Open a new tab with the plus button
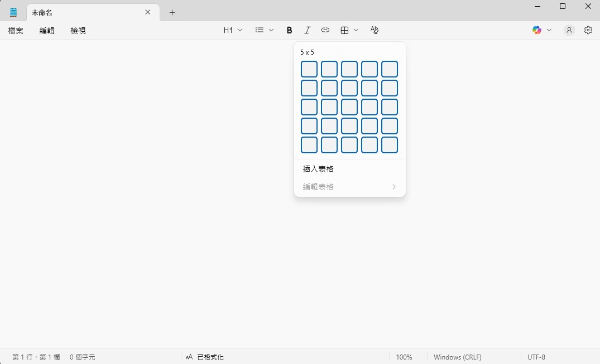Image resolution: width=600 pixels, height=364 pixels. [172, 12]
